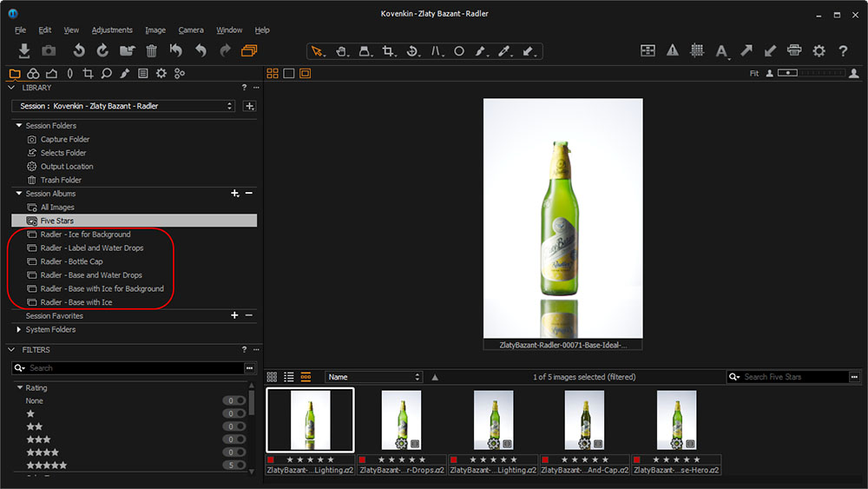The height and width of the screenshot is (489, 868).
Task: Click the Help question mark toolbar icon
Action: click(843, 51)
